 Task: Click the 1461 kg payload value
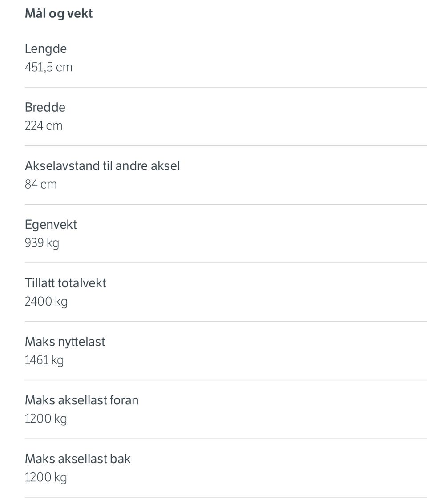coord(44,360)
